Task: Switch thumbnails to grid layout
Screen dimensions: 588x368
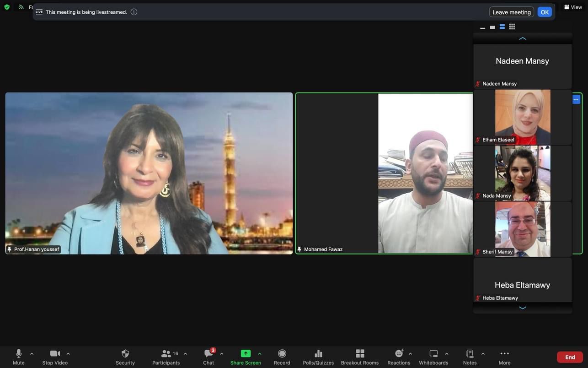Action: [x=512, y=27]
